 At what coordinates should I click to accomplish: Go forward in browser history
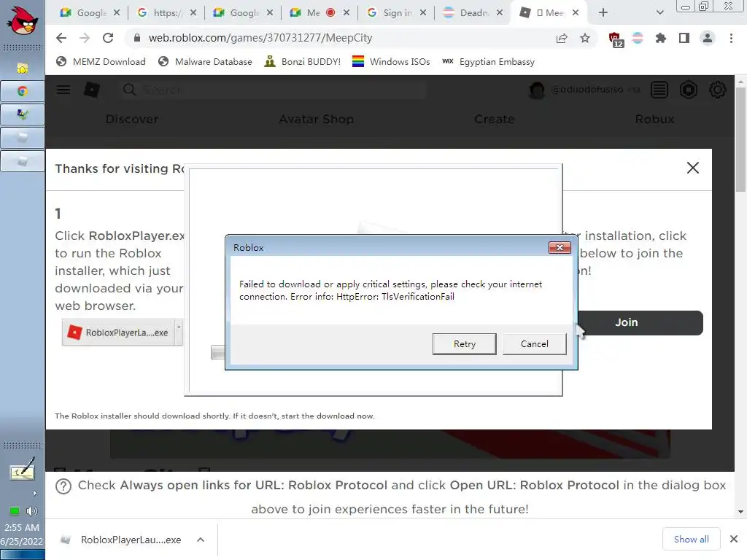point(85,38)
